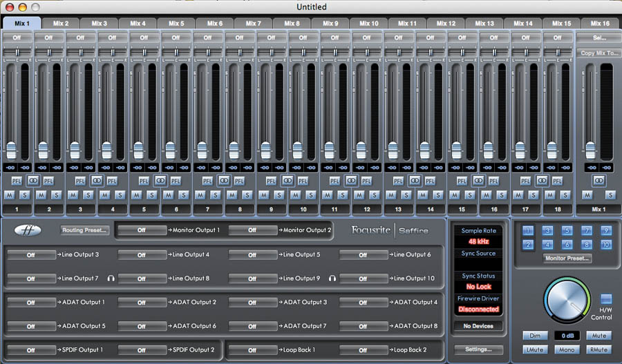The width and height of the screenshot is (622, 364).
Task: Click the stereo link icon above Mix 1 master
Action: (598, 180)
